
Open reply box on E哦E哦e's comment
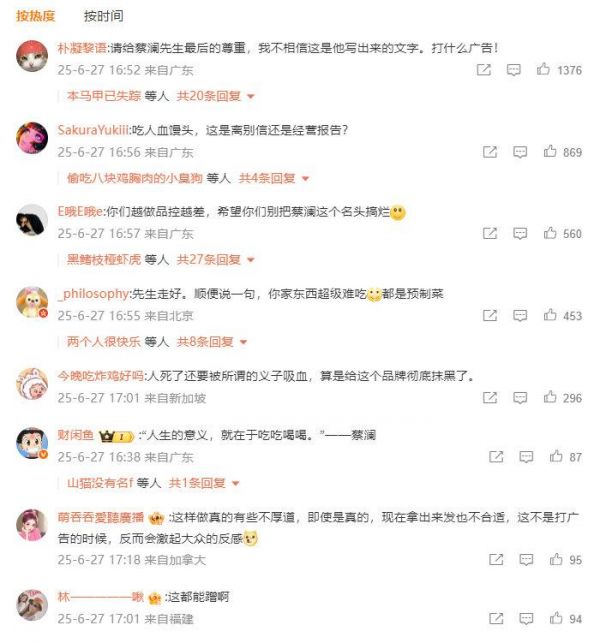(520, 233)
